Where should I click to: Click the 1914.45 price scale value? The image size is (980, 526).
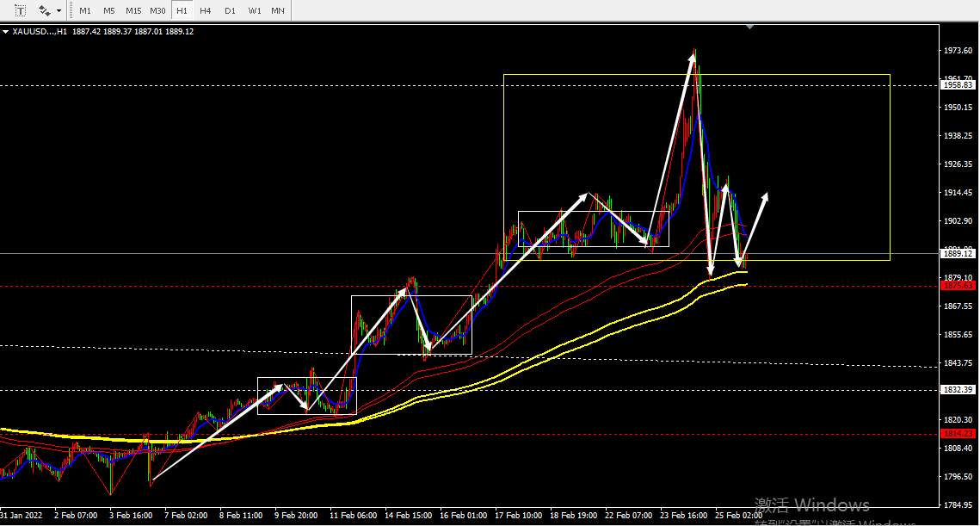958,193
